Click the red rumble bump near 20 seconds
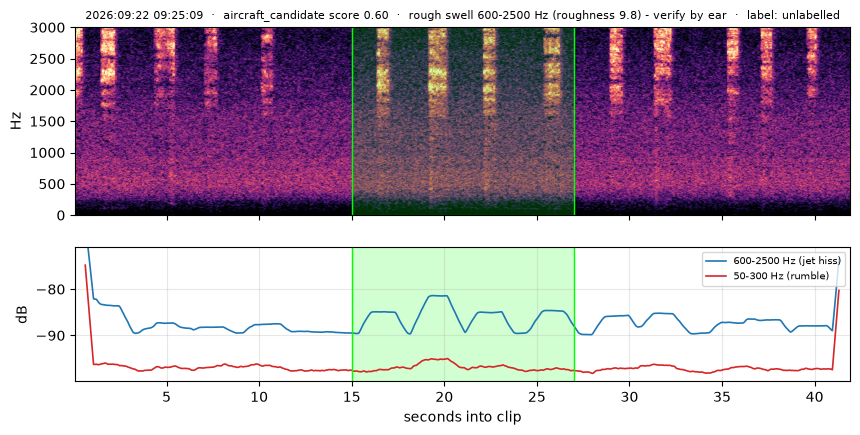This screenshot has height=435, width=860. click(x=437, y=359)
